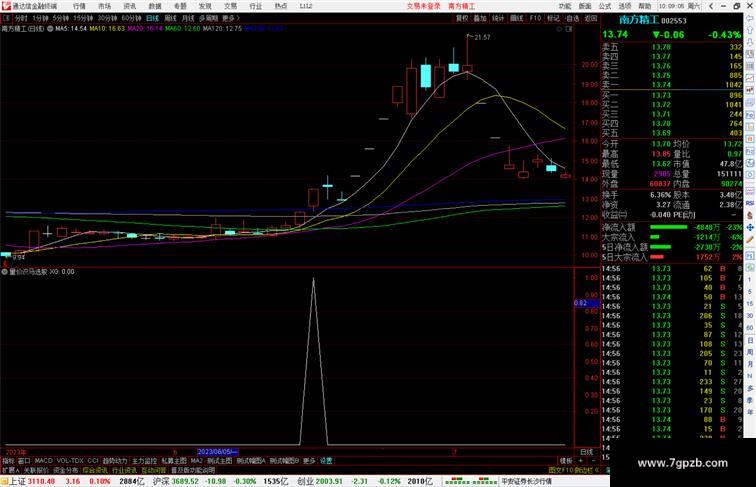Open the 行情 menu
This screenshot has width=756, height=487.
click(x=79, y=6)
